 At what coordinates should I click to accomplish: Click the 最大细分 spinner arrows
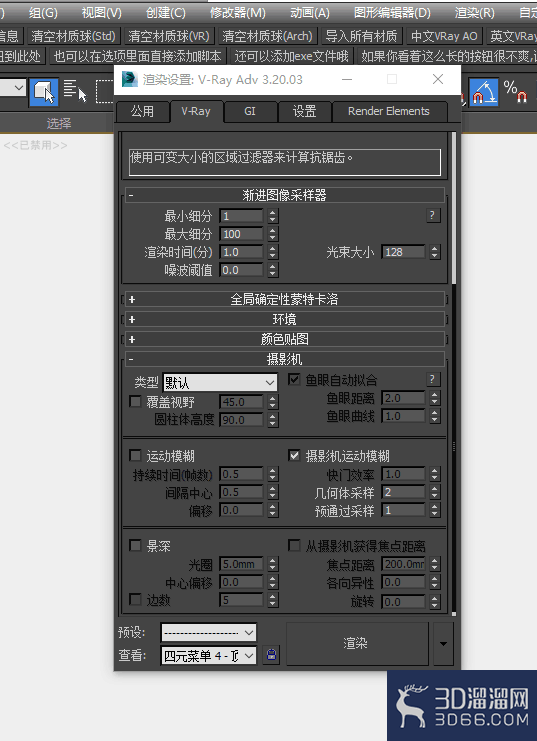pos(272,234)
